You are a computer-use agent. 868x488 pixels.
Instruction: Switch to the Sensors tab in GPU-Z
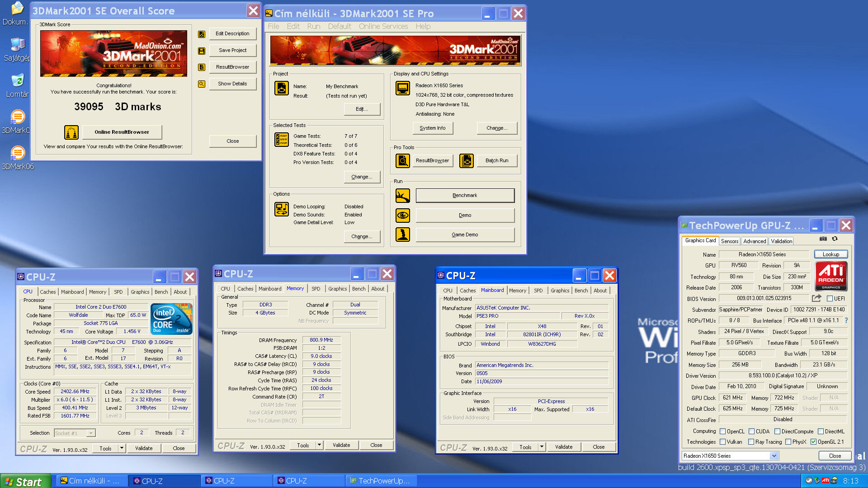tap(730, 241)
